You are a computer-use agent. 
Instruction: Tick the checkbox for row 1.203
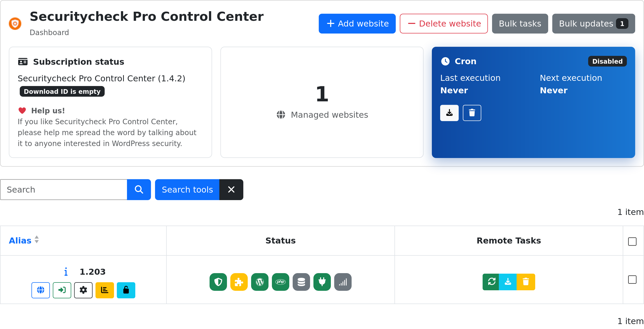pyautogui.click(x=632, y=280)
